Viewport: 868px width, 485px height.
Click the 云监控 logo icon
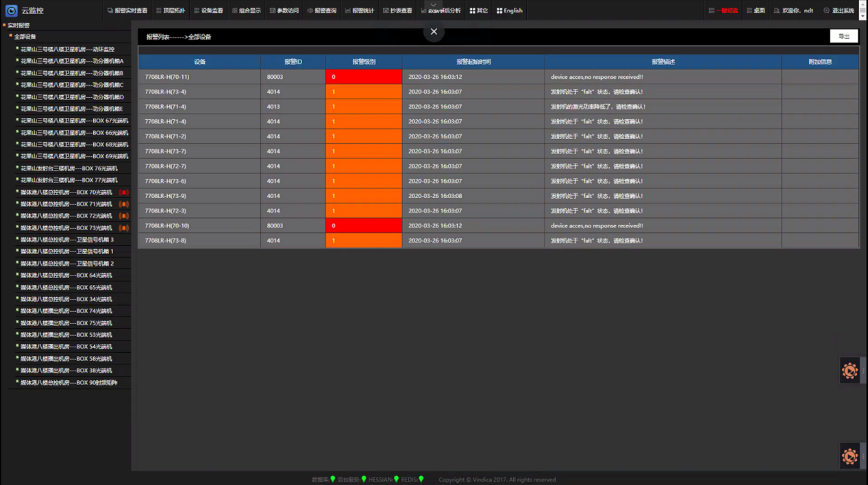coord(11,11)
